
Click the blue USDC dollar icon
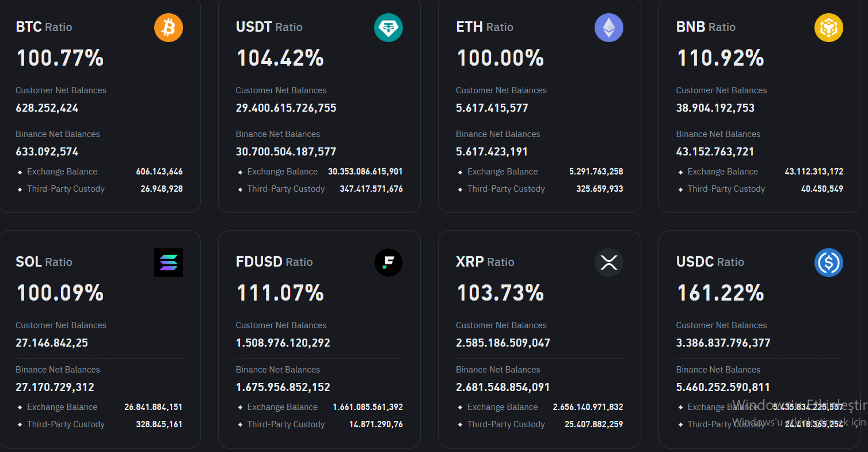pyautogui.click(x=829, y=263)
